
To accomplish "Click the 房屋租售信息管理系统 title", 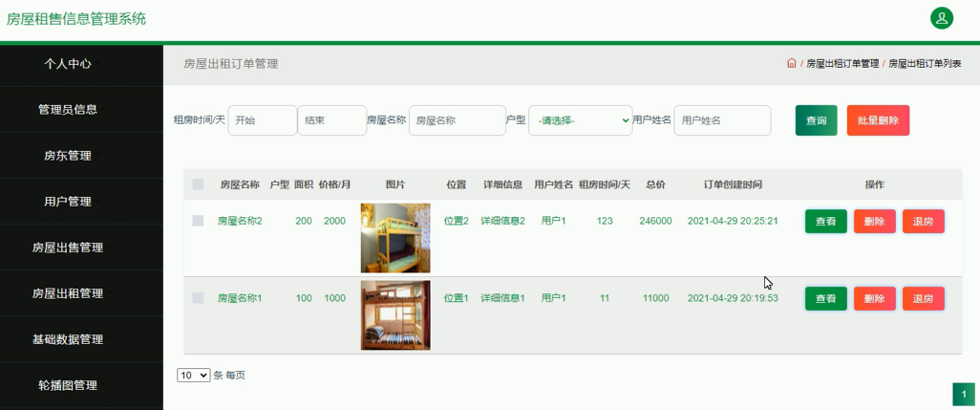I will click(76, 19).
